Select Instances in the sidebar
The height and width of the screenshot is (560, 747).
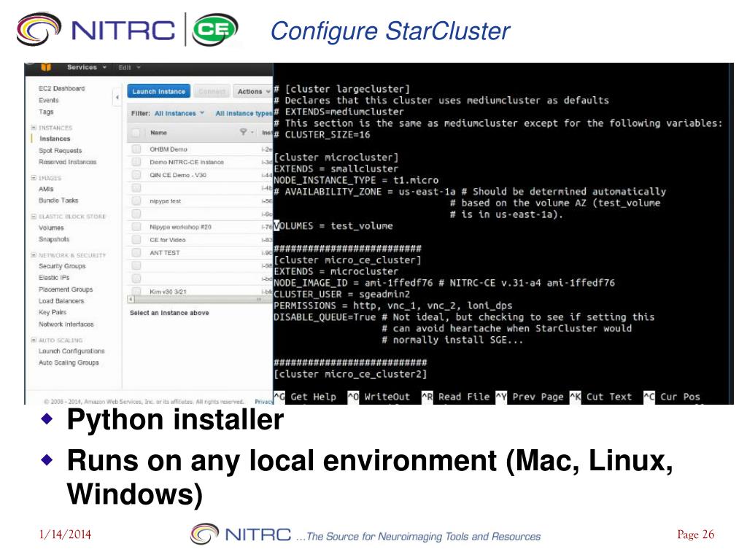coord(55,139)
